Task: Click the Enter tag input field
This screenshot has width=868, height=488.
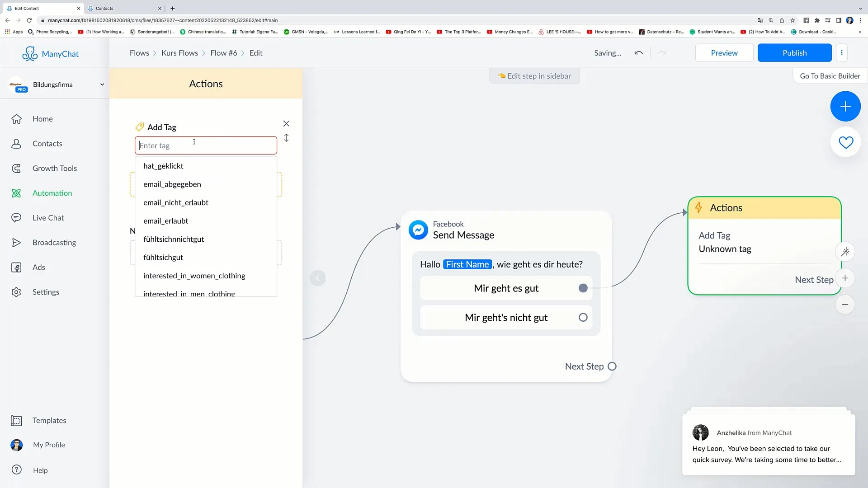Action: pos(206,145)
